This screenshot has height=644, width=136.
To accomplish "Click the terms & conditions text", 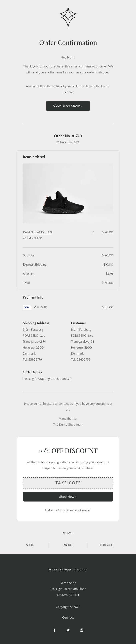I will pos(68,510).
